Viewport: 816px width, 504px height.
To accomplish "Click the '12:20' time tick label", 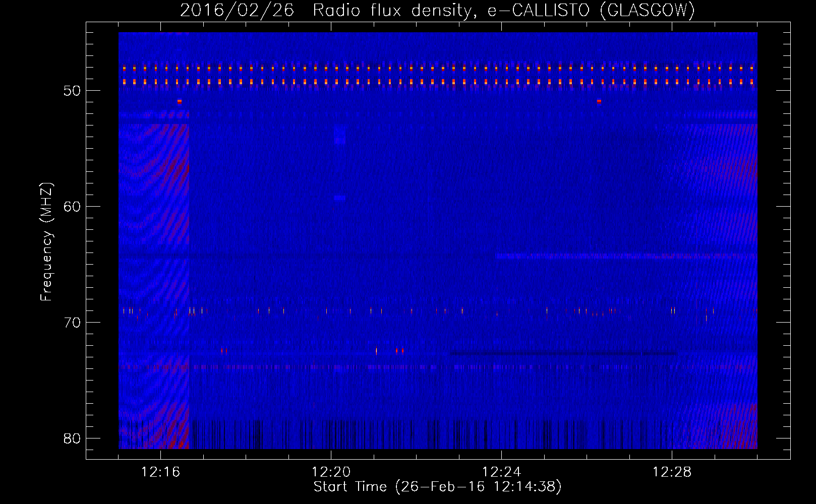I will tap(331, 472).
